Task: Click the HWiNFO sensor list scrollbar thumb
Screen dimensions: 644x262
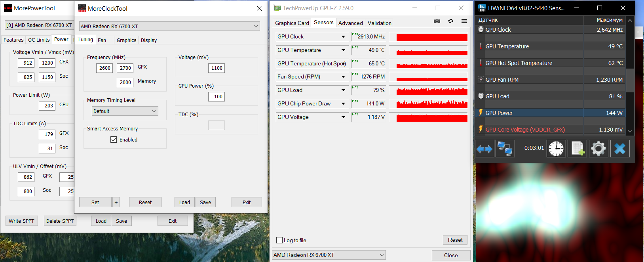Action: [630, 80]
